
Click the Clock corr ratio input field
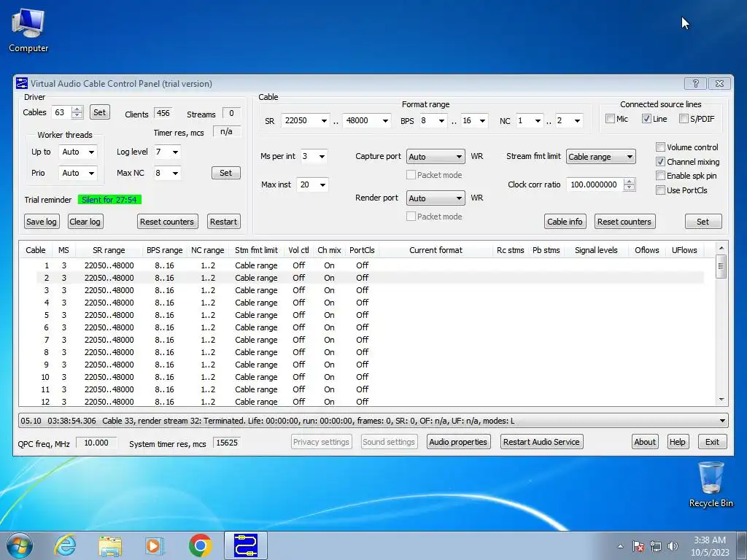click(595, 184)
